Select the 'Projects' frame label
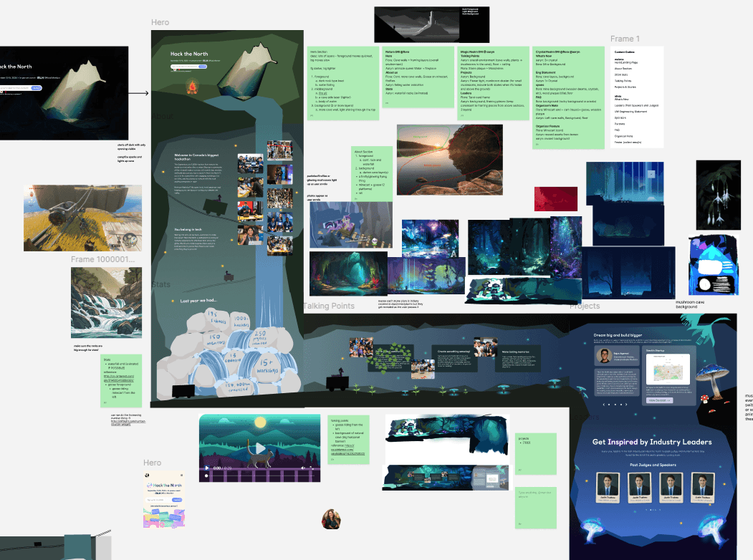 pos(585,306)
